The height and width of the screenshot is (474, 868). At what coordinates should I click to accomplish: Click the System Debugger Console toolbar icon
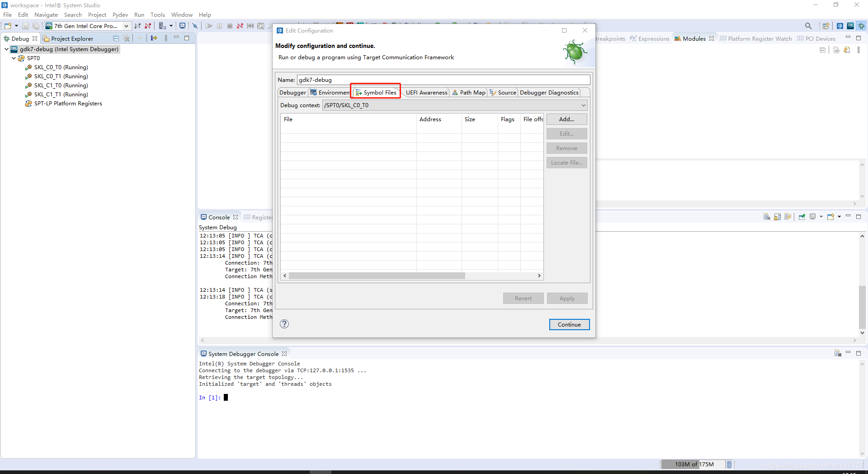(x=838, y=353)
